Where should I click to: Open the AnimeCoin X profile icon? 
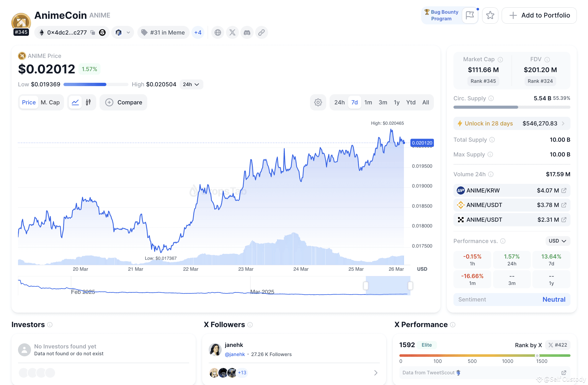[232, 33]
